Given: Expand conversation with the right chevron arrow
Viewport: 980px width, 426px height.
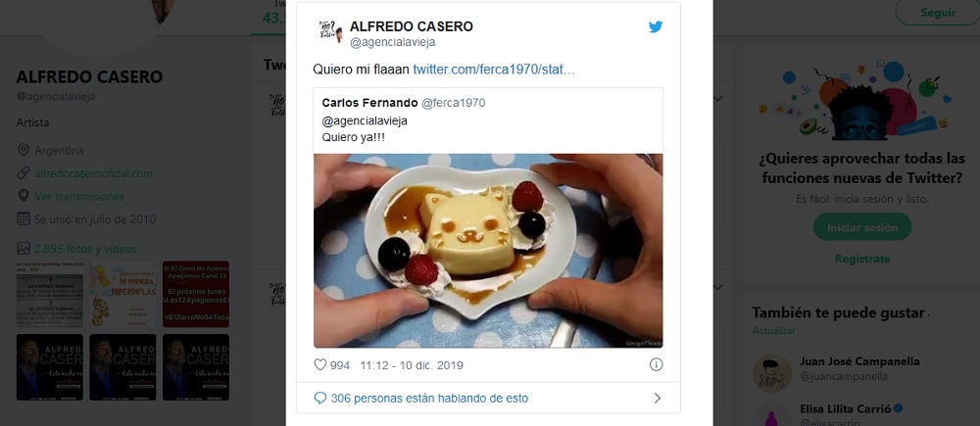Looking at the screenshot, I should (x=657, y=398).
